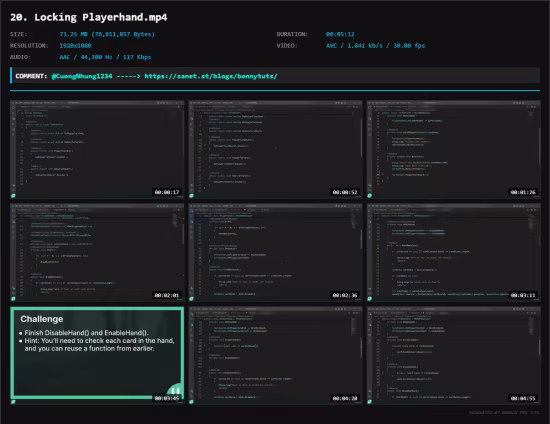The image size is (550, 424).
Task: Click the "Finish DisableHand() and EnableHand()" bullet
Action: tap(86, 333)
